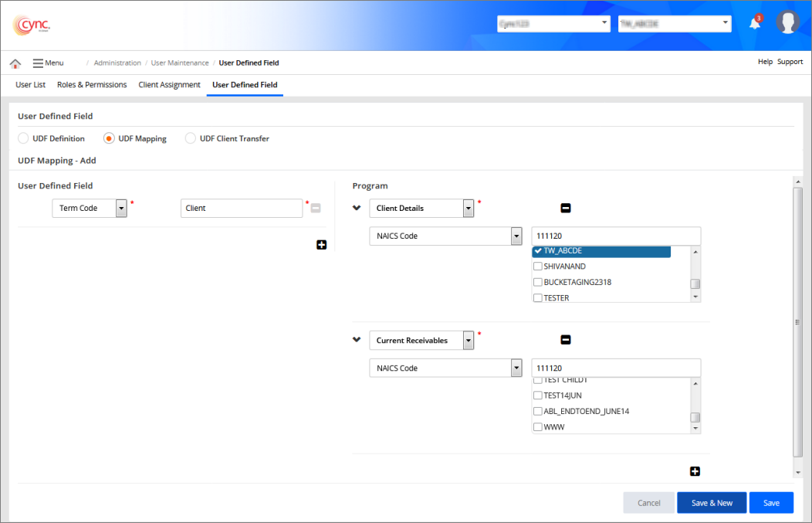Collapse the Current Receivables section chevron

tap(357, 340)
